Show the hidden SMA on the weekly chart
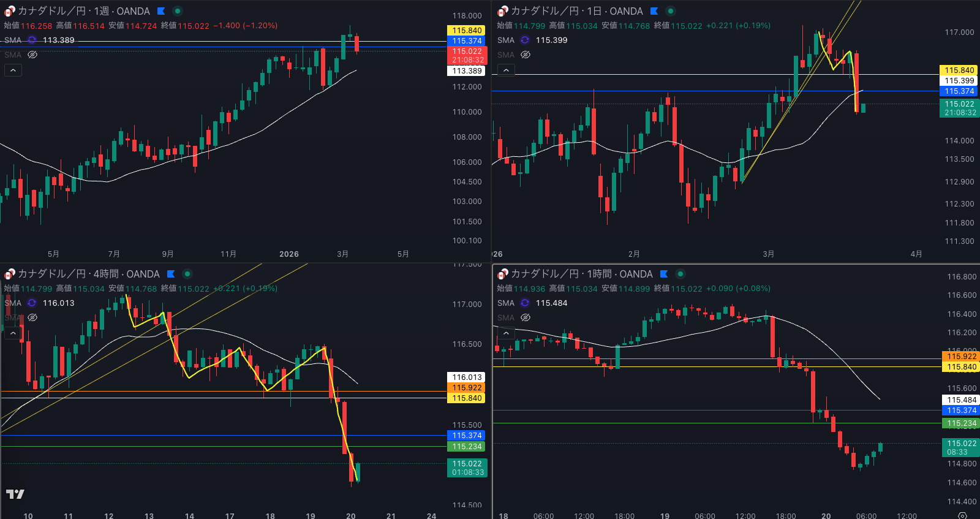This screenshot has width=980, height=519. point(32,55)
